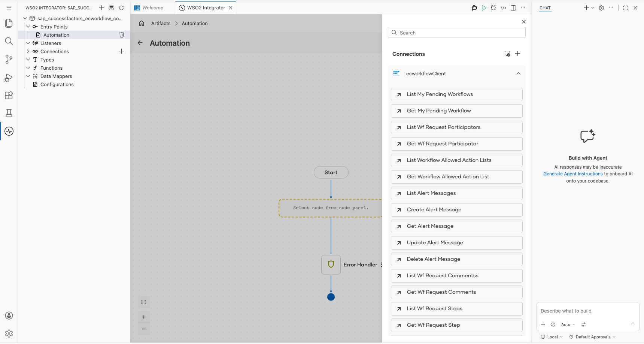
Task: Focus the Connections search field
Action: point(457,33)
